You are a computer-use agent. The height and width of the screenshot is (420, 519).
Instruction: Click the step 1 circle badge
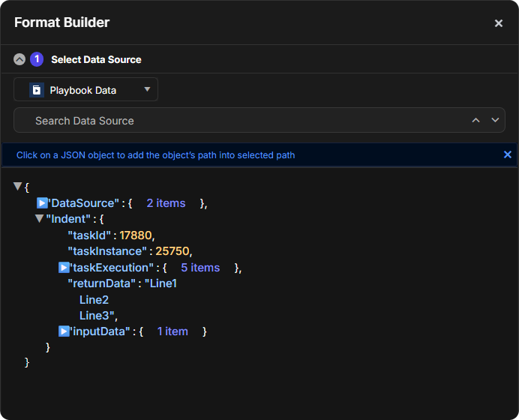pyautogui.click(x=37, y=59)
